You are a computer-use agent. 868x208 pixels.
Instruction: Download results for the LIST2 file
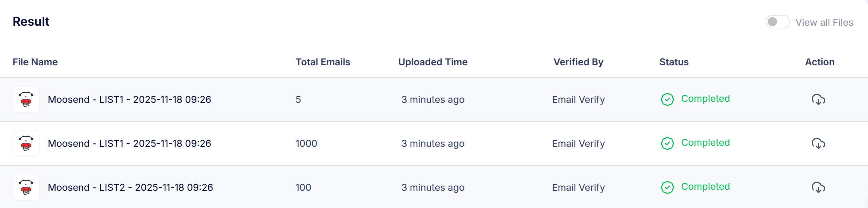click(x=818, y=187)
